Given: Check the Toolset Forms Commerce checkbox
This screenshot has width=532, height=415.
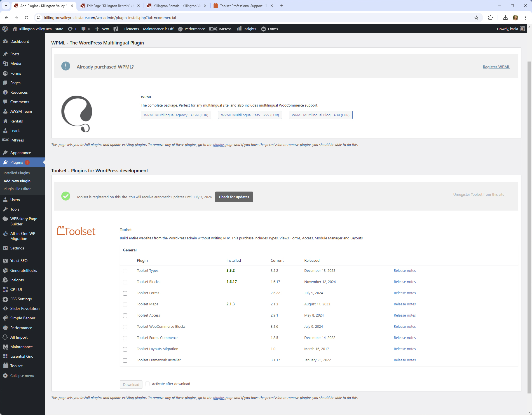Looking at the screenshot, I should (125, 338).
